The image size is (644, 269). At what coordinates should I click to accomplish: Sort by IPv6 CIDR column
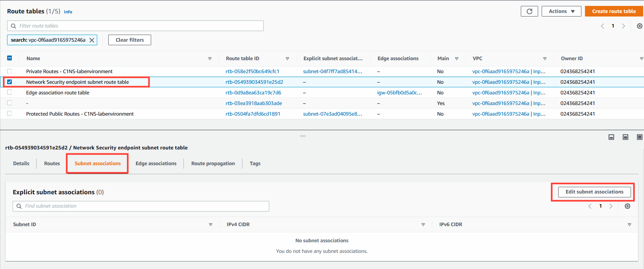629,225
